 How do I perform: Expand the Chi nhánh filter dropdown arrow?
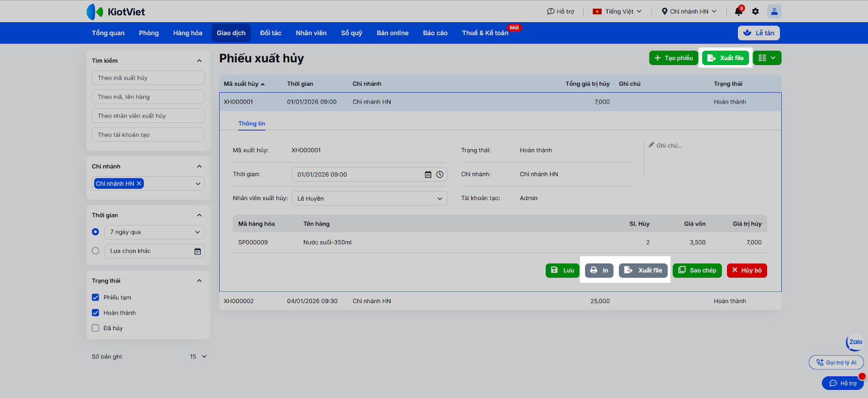tap(198, 184)
